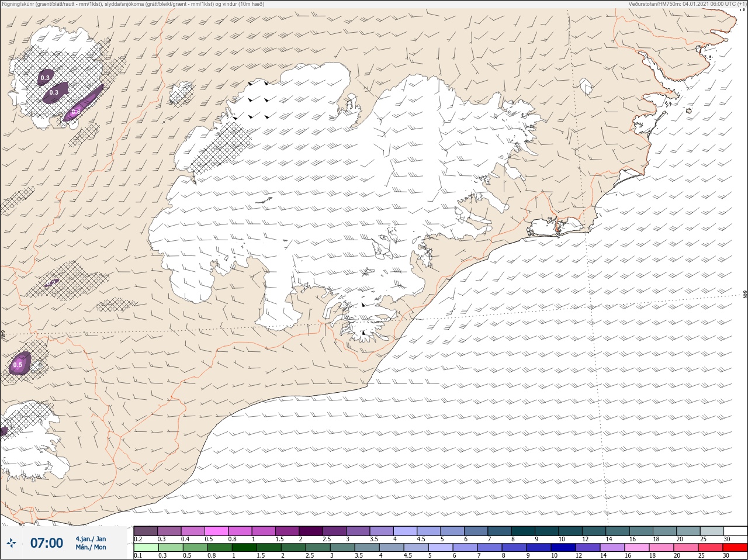Click the lower '0.3' precipitation patch label
The width and height of the screenshot is (748, 560).
coord(54,92)
